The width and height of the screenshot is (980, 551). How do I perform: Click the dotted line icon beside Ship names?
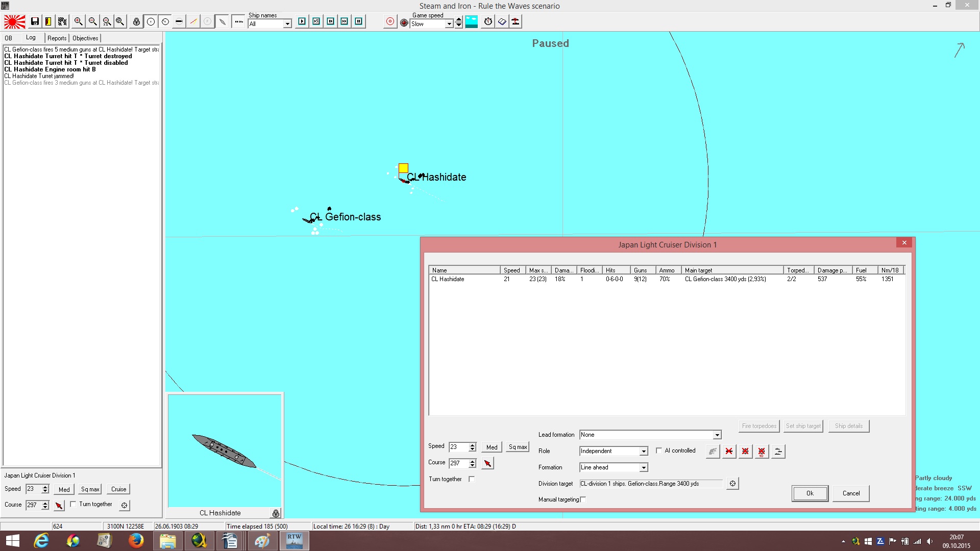(x=238, y=21)
